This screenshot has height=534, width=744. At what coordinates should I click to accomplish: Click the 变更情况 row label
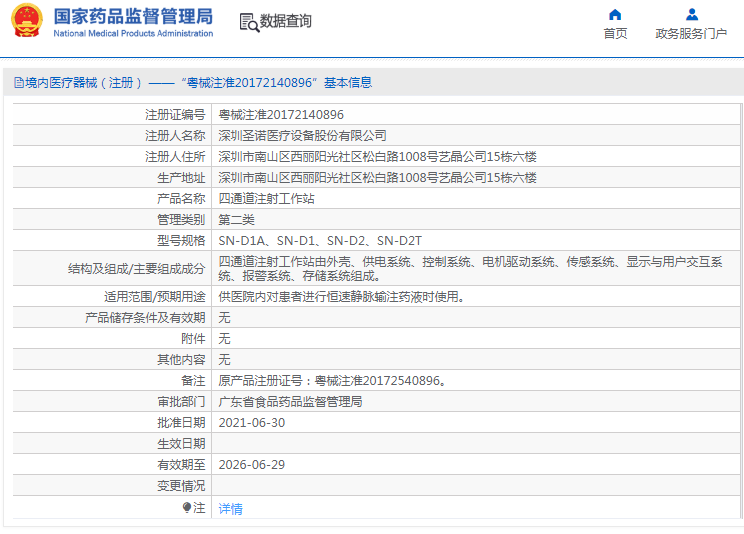point(181,486)
